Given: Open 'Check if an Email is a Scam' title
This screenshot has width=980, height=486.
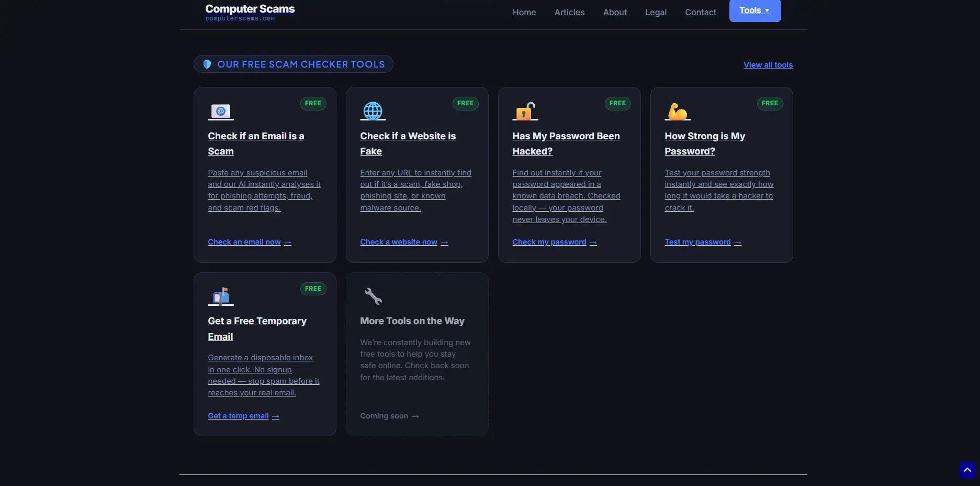Looking at the screenshot, I should 256,143.
